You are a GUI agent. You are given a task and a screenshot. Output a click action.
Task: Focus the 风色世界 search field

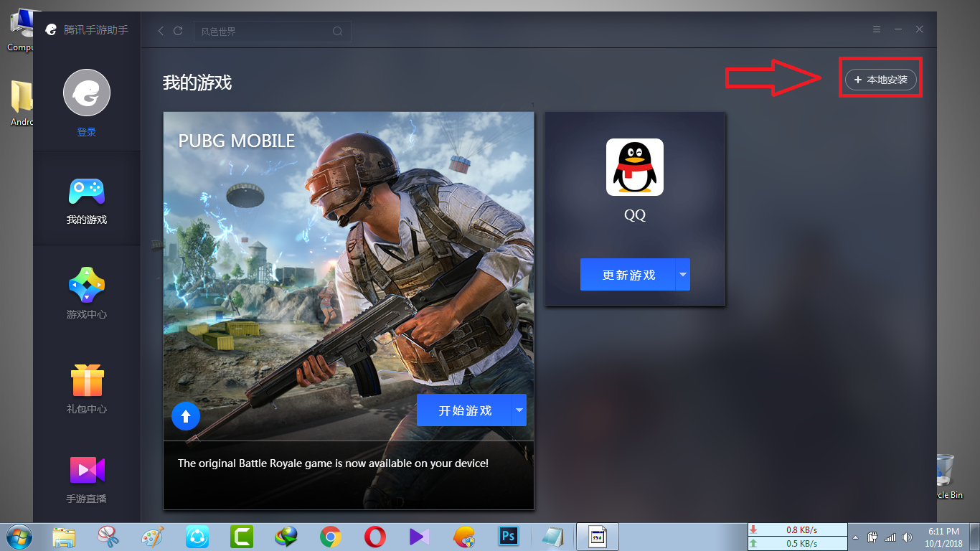point(272,32)
